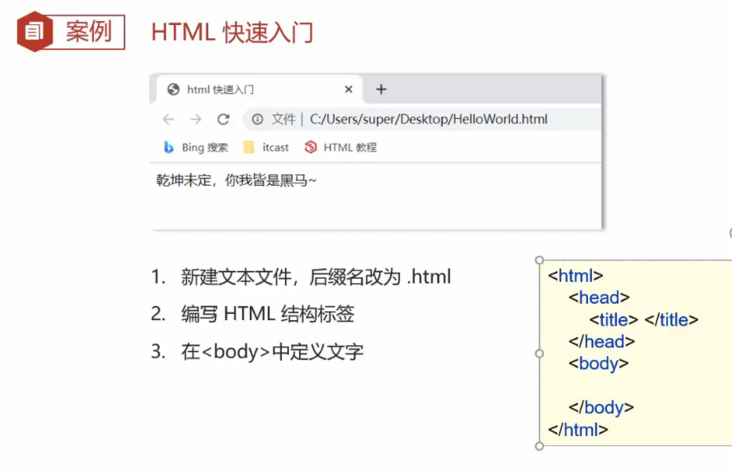Open the HTML 教程 bookmark
732x472 pixels.
340,148
